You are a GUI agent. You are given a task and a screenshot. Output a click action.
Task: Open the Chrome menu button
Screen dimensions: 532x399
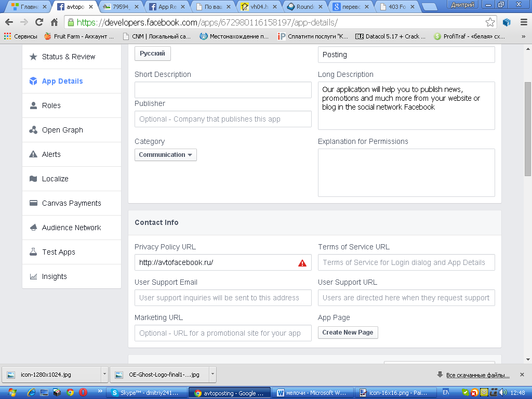(524, 22)
